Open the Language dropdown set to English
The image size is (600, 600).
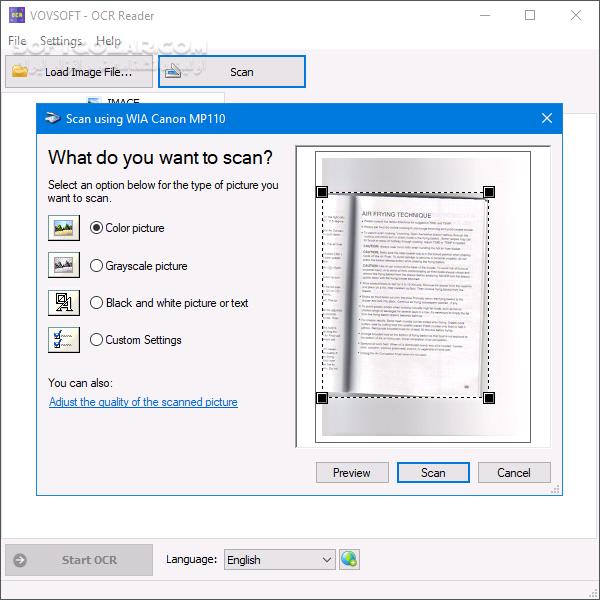click(x=280, y=560)
